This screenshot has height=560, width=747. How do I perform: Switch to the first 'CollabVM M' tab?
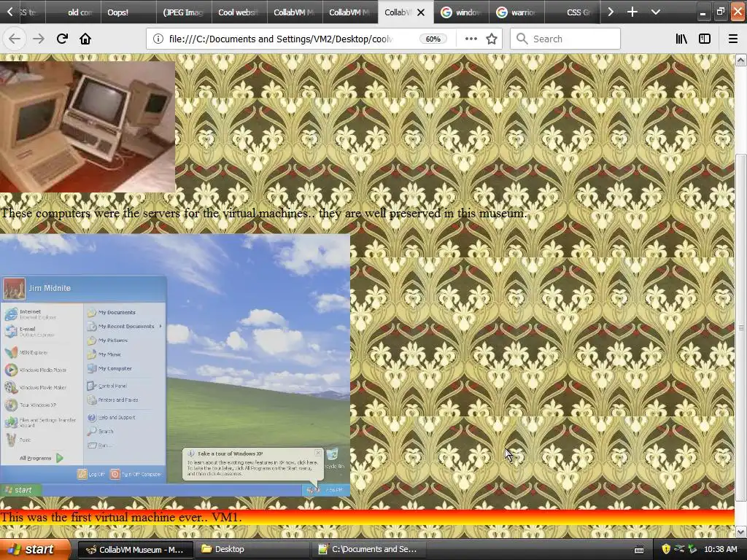click(295, 12)
